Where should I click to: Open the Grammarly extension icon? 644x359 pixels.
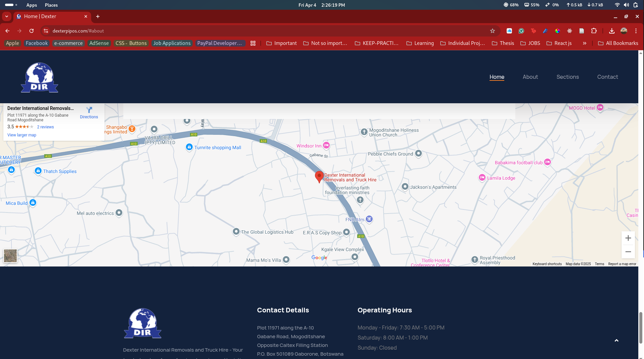pyautogui.click(x=521, y=31)
